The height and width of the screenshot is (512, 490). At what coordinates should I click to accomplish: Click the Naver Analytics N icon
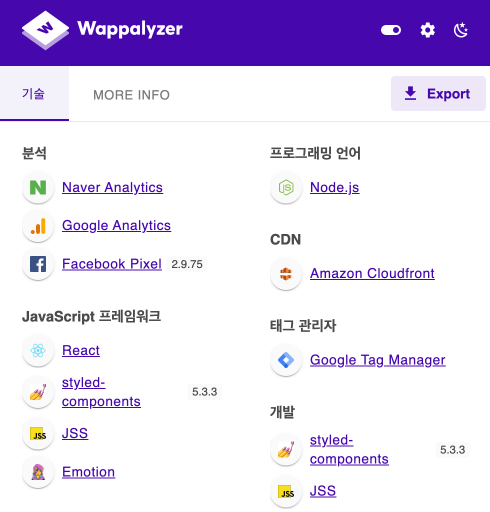(38, 187)
